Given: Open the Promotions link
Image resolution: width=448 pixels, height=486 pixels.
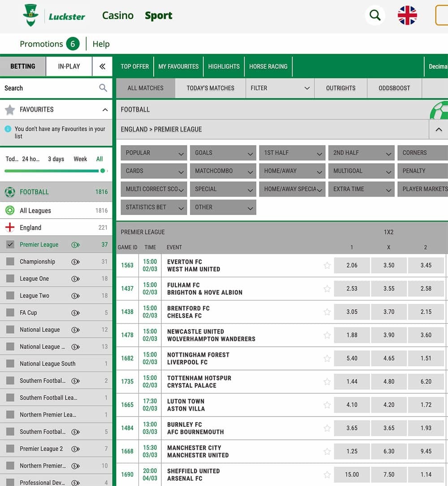Looking at the screenshot, I should [x=41, y=44].
